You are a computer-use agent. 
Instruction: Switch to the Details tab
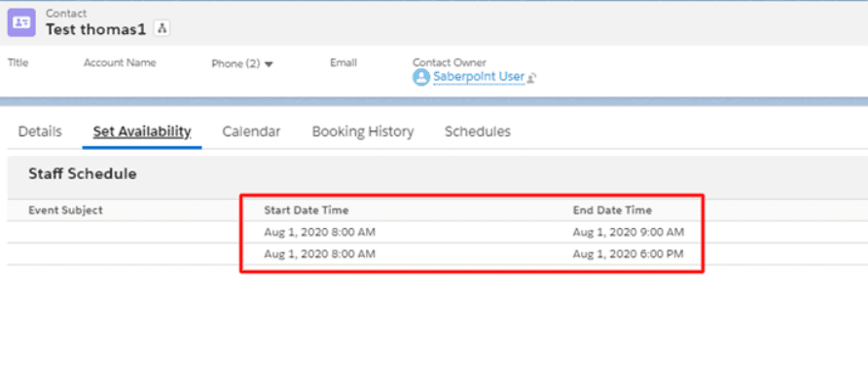pyautogui.click(x=40, y=132)
